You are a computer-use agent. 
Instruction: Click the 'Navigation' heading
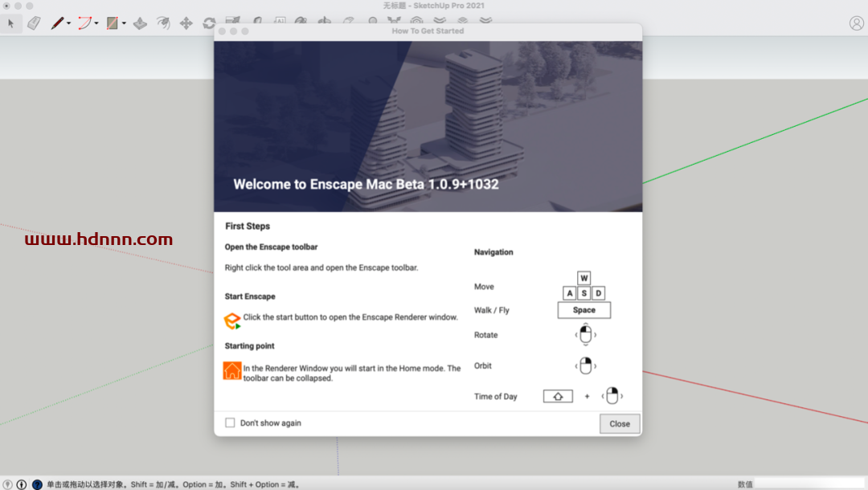[493, 252]
